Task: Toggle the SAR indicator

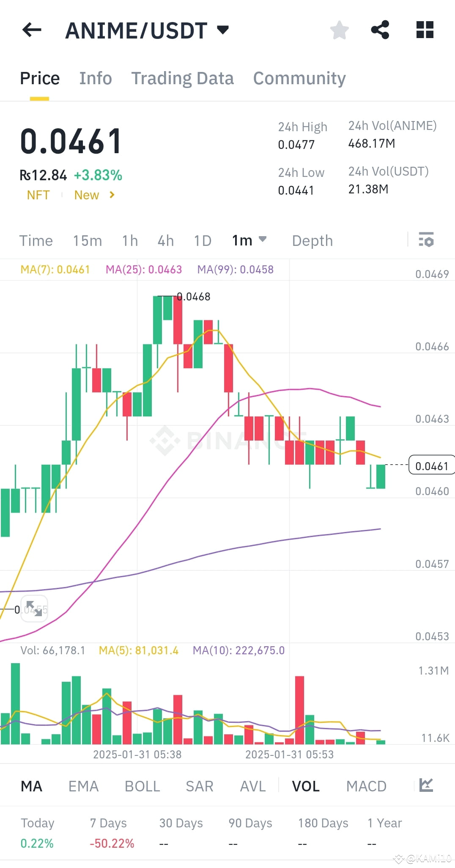Action: 200,786
